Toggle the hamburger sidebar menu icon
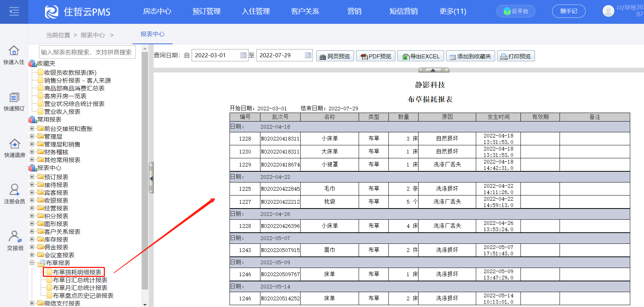Screen dimensions: 644x307 (14, 12)
